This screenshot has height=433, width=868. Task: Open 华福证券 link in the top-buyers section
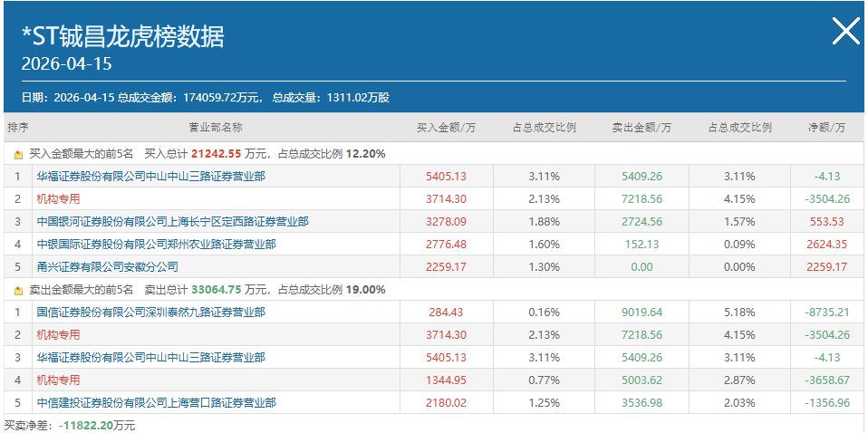pyautogui.click(x=150, y=177)
